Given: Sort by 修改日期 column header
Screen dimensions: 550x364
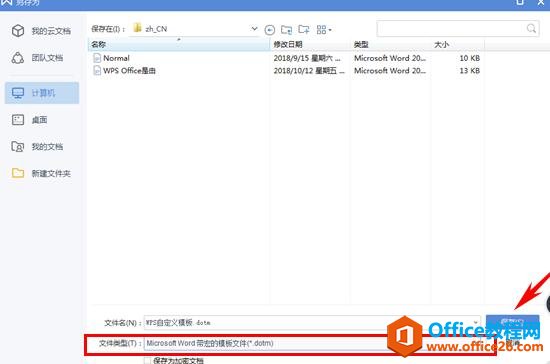Looking at the screenshot, I should [x=310, y=45].
